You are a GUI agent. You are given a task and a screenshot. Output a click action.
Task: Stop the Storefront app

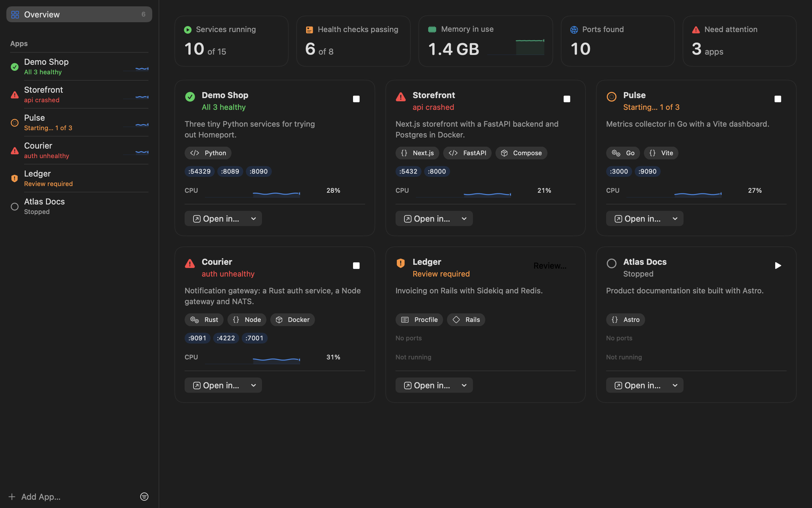click(567, 99)
